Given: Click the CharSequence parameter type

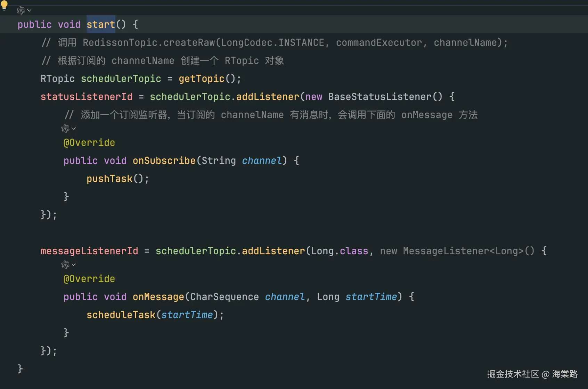Looking at the screenshot, I should click(224, 297).
